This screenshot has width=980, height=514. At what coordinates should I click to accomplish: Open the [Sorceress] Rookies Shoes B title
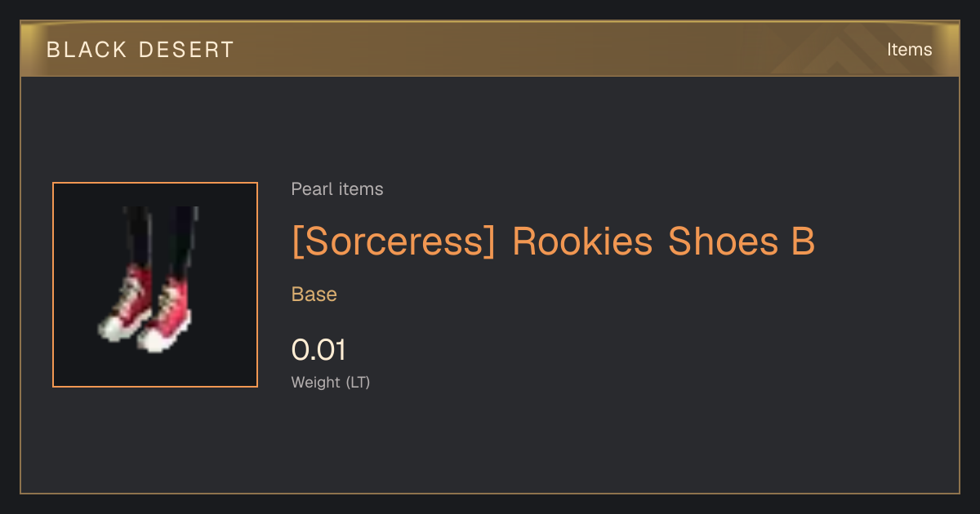554,241
